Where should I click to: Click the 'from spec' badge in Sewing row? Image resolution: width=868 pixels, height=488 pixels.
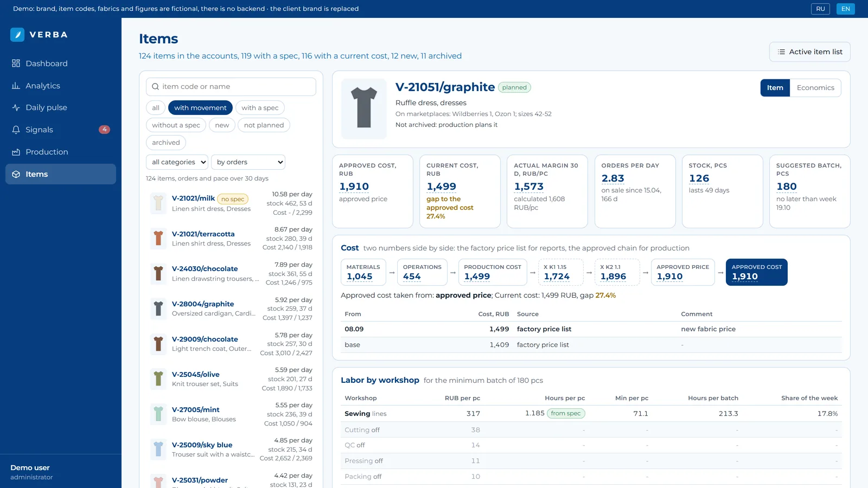click(566, 414)
